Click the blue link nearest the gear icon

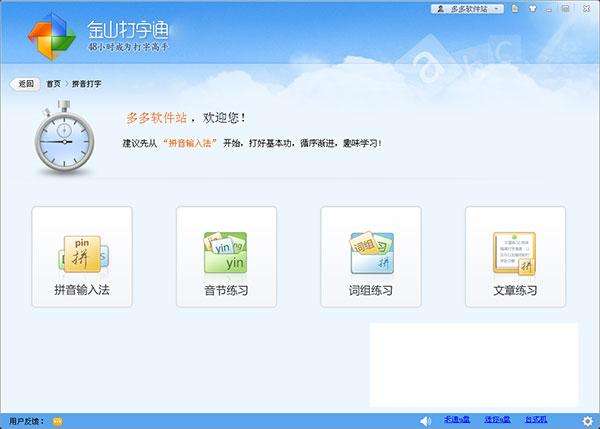click(x=536, y=420)
